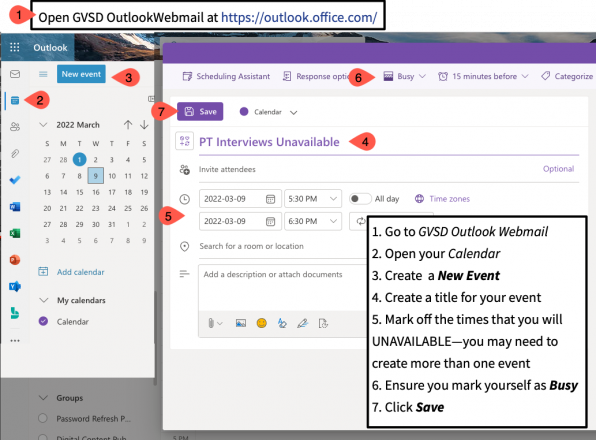Viewport: 596px width, 440px height.
Task: Select March 9 in the mini calendar
Action: pos(96,176)
